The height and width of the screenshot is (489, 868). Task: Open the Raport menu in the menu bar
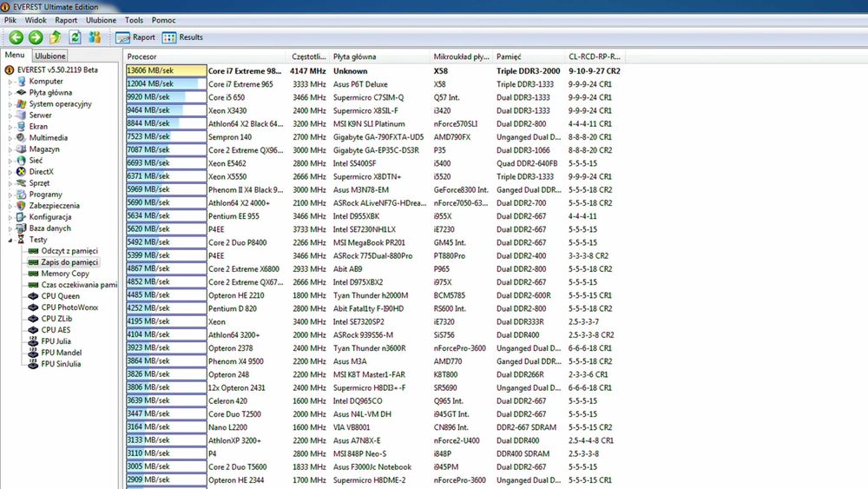point(66,20)
